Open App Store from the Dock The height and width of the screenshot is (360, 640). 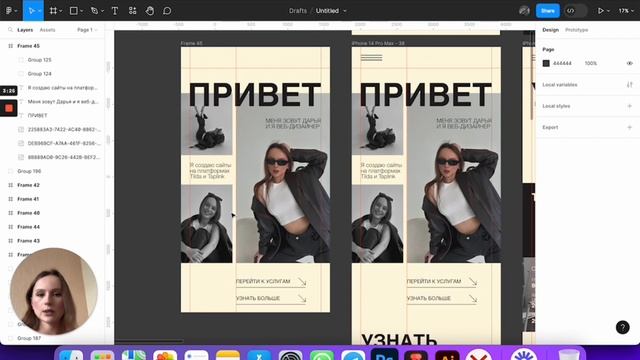259,355
